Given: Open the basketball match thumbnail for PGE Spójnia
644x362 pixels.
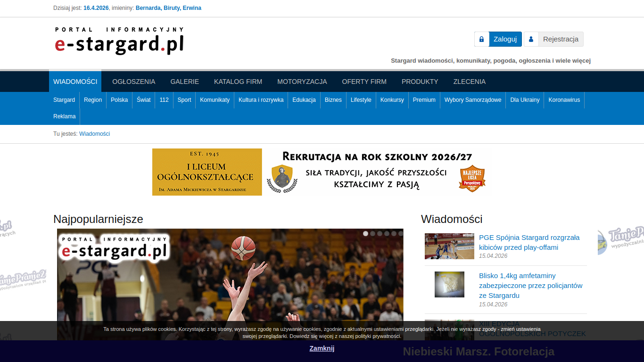Looking at the screenshot, I should tap(449, 246).
